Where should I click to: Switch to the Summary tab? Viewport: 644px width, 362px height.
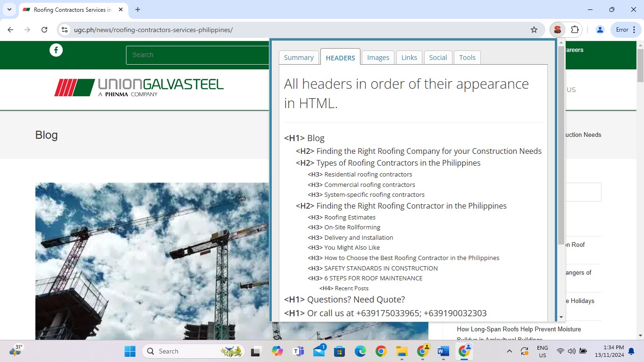[x=299, y=58]
